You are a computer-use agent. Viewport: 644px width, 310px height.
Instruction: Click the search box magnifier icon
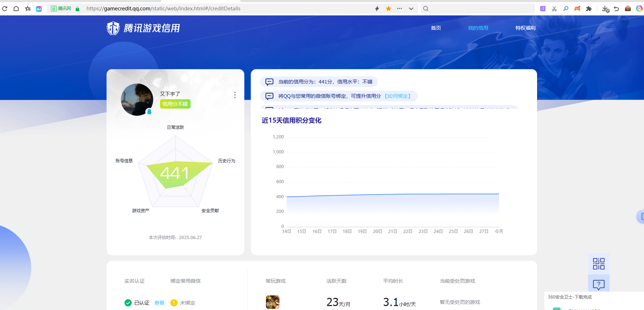[x=426, y=9]
